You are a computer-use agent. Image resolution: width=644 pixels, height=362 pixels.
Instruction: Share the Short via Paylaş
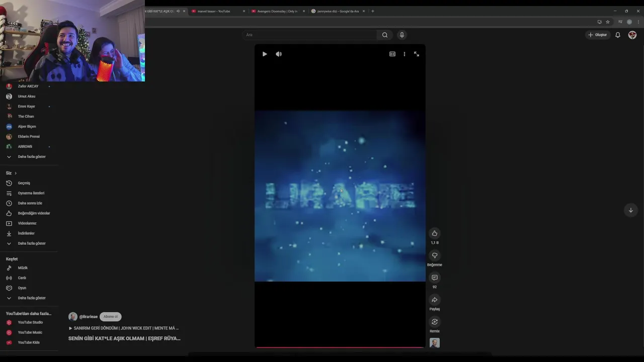[435, 300]
